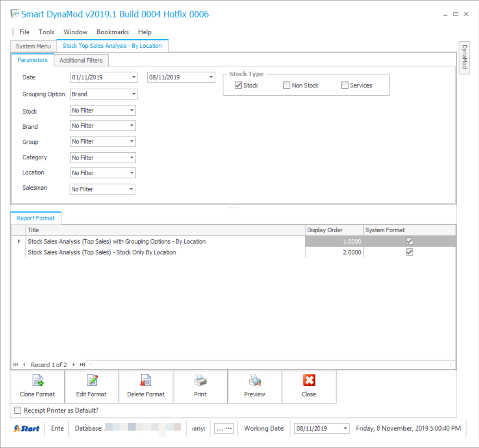Sort by Display Order column header

334,230
